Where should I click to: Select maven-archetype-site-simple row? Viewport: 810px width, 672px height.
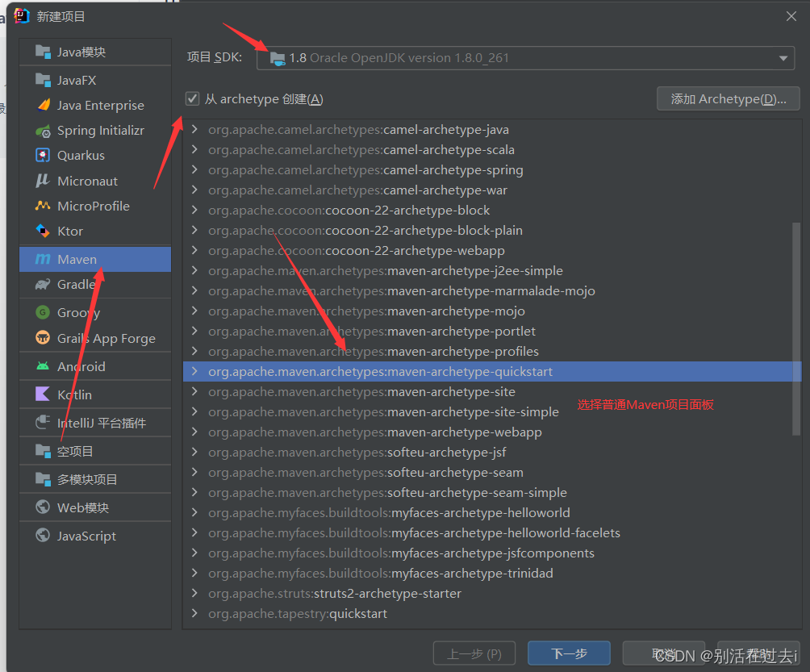tap(492, 411)
